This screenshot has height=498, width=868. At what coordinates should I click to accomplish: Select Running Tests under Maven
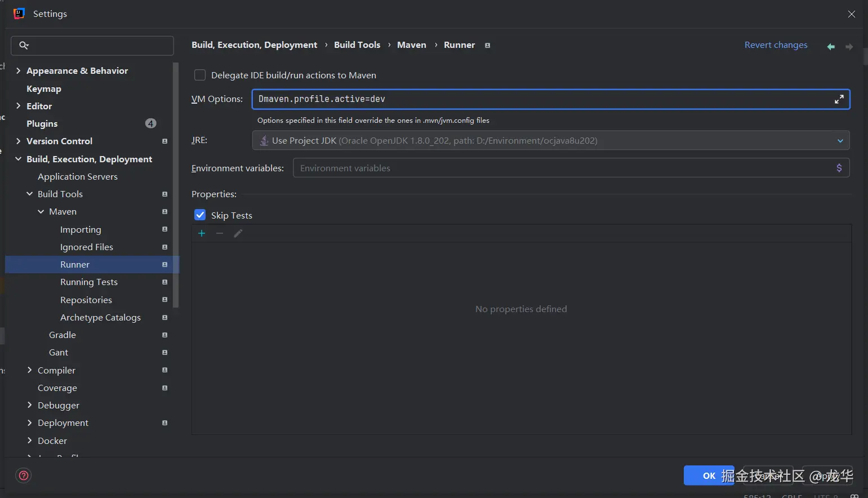(89, 282)
